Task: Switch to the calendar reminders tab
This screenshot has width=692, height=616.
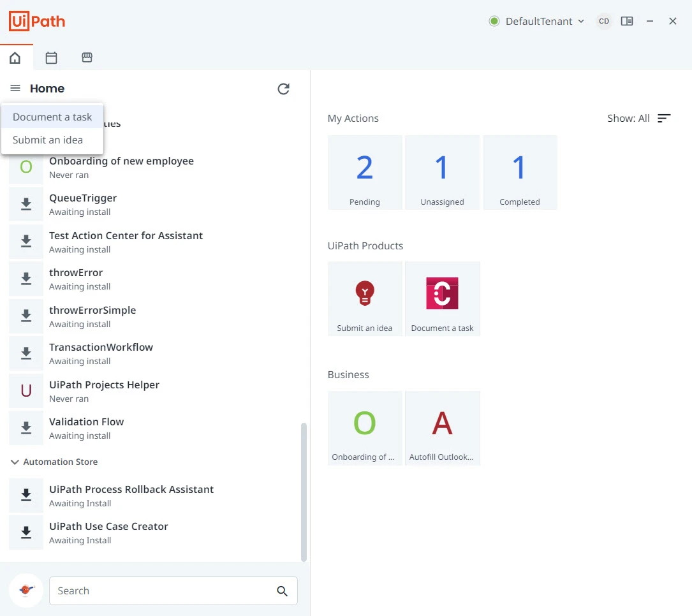Action: pyautogui.click(x=51, y=57)
